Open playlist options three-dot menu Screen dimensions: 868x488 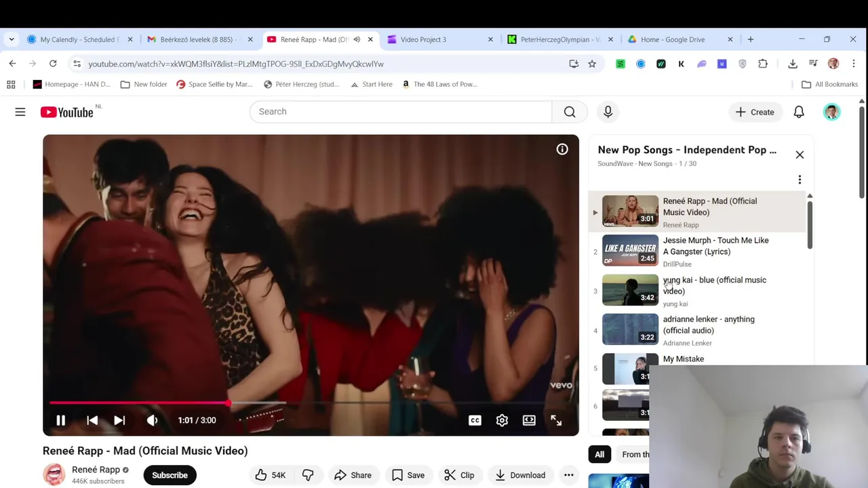pyautogui.click(x=800, y=180)
